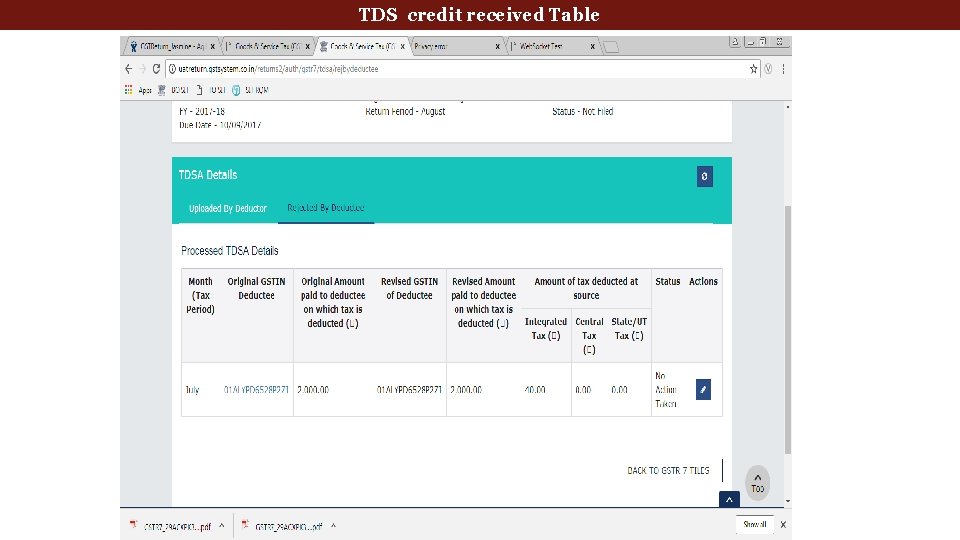Open site information icon in address bar
This screenshot has width=960, height=540.
click(173, 69)
